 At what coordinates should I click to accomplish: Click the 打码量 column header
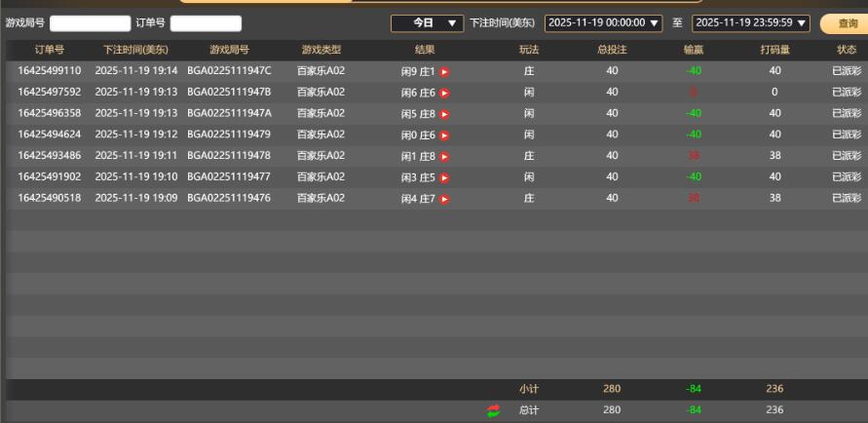click(774, 50)
